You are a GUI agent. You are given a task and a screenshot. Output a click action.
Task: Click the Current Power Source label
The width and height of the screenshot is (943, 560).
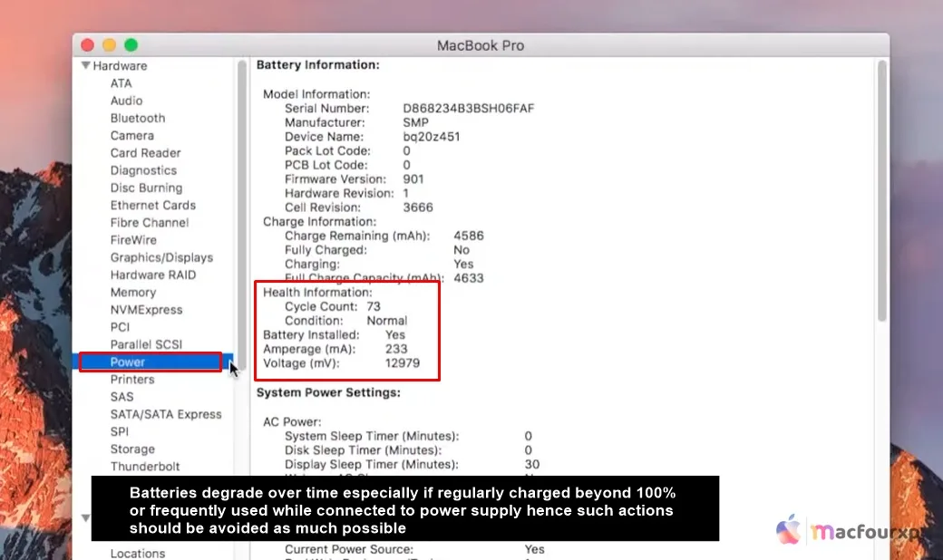pyautogui.click(x=349, y=549)
